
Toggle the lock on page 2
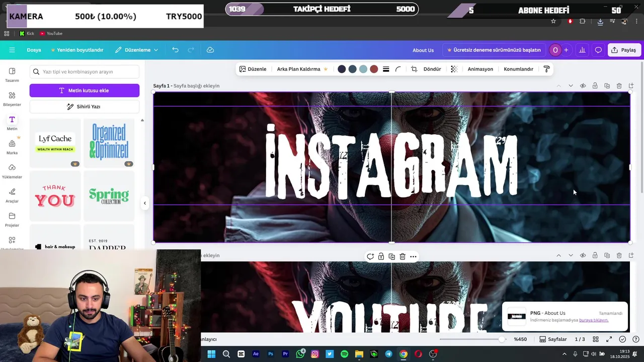pos(595,255)
